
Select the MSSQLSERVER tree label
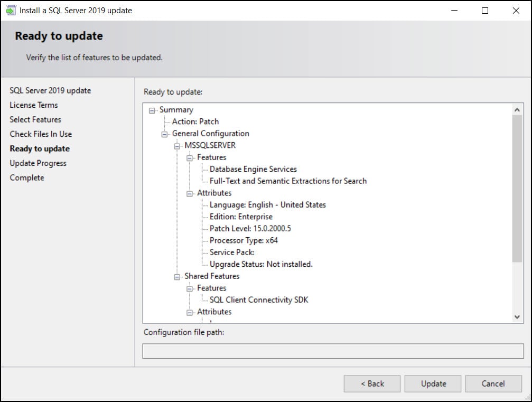coord(210,146)
